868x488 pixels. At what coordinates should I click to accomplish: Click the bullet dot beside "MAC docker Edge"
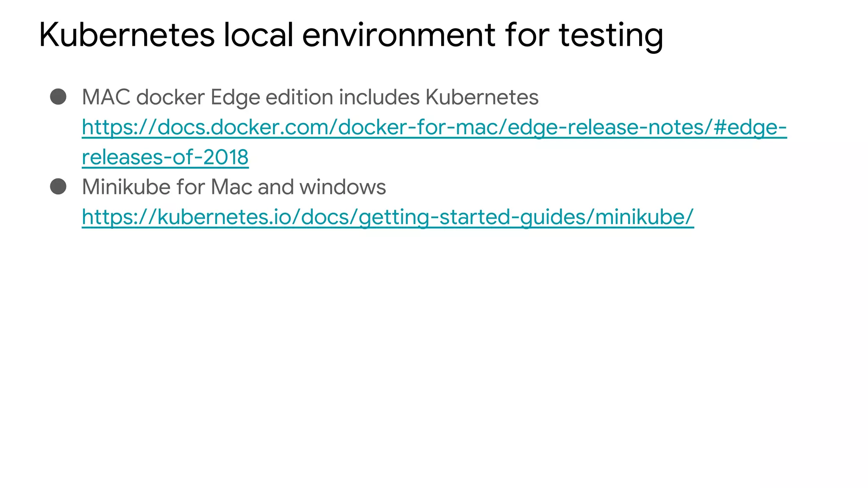tap(58, 97)
